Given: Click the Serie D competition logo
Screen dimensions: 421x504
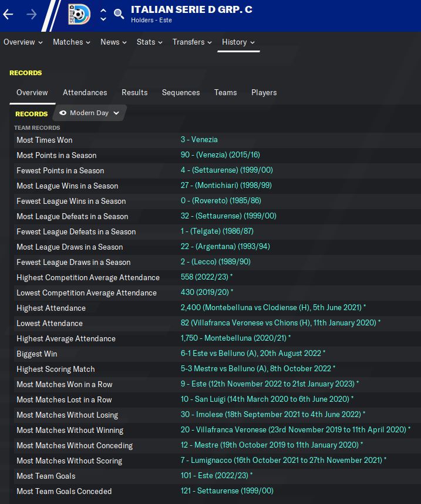Looking at the screenshot, I should 79,15.
